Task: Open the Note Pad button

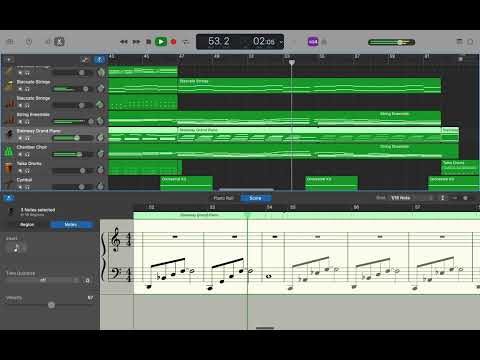Action: coord(459,42)
